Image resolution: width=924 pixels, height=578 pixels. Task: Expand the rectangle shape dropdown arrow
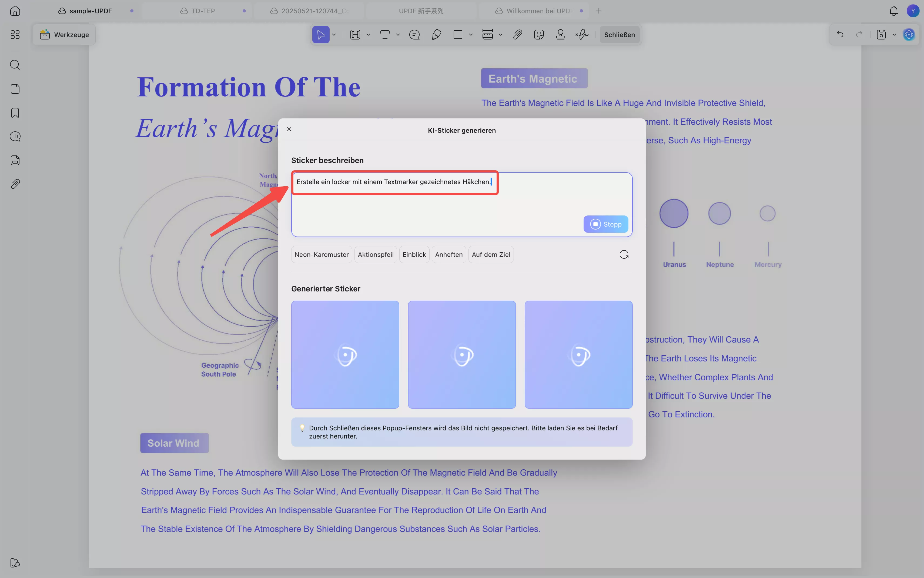(471, 35)
